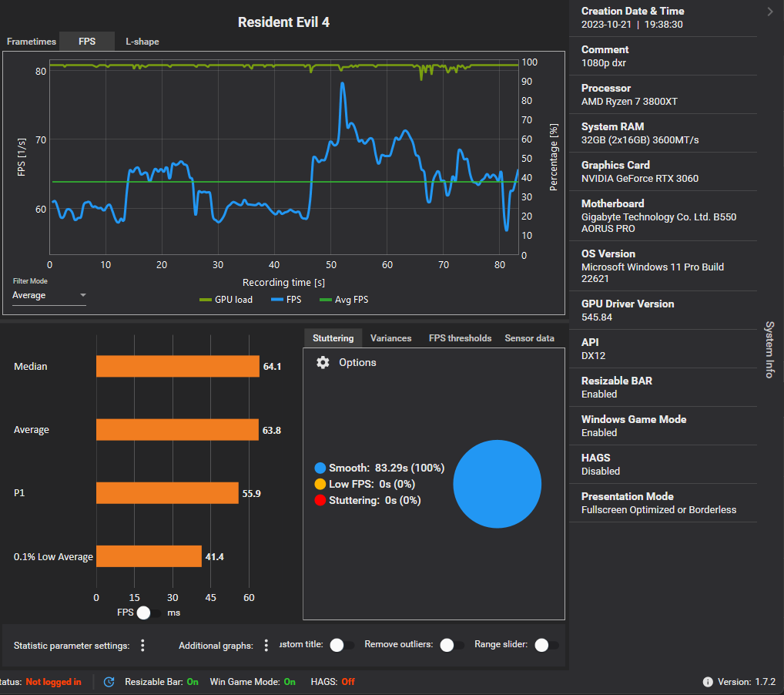Click the Stuttering: 0s (0%) label
Viewport: 784px width, 695px height.
tap(375, 500)
